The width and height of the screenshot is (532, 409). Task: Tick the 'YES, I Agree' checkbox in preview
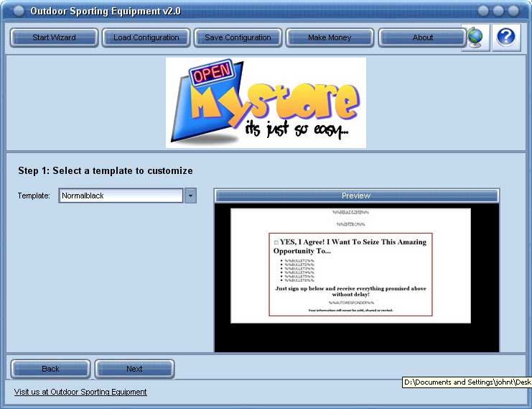(x=276, y=242)
